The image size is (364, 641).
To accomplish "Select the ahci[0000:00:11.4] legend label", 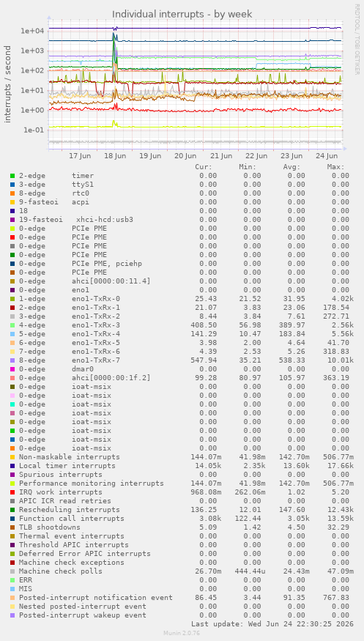I will [111, 281].
